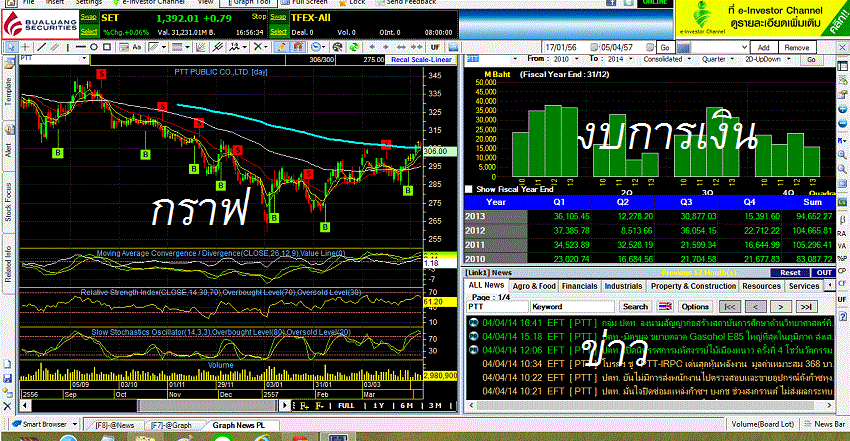Click the Fibonacci fan tool icon
Viewport: 850px width, 441px height.
[201, 47]
